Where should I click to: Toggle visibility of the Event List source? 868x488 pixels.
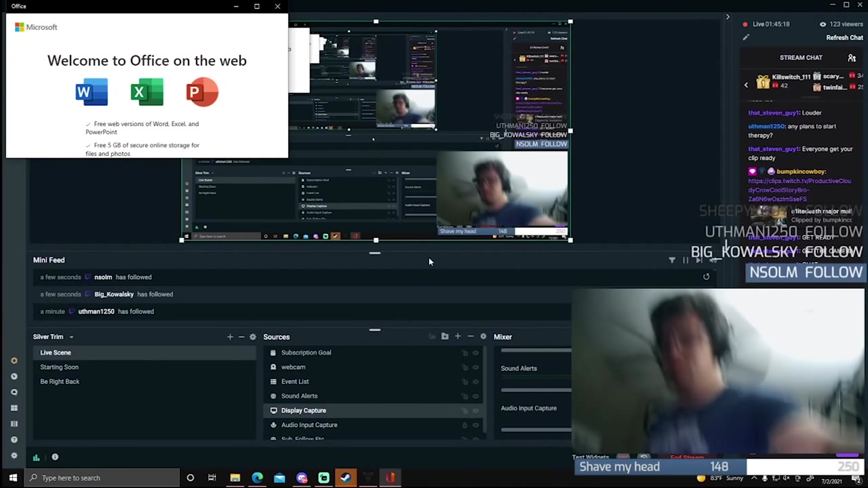[x=475, y=382]
